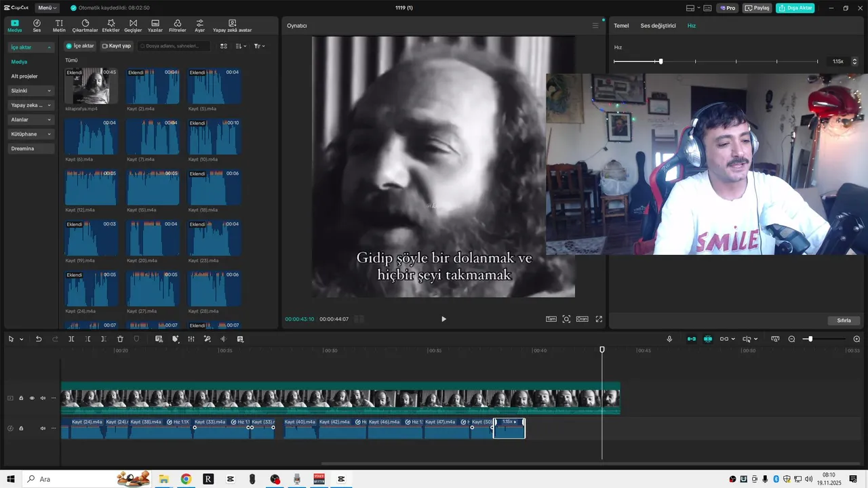Click the timeline zoom-in magnifier icon

click(x=856, y=339)
